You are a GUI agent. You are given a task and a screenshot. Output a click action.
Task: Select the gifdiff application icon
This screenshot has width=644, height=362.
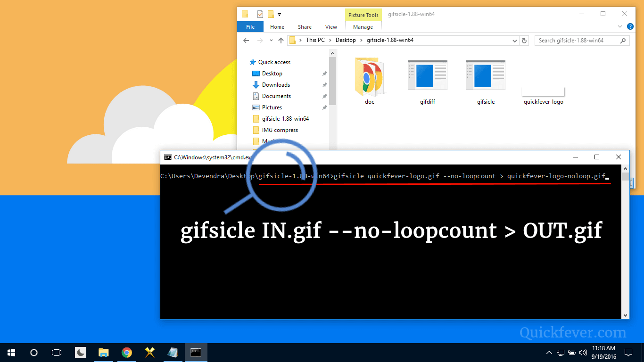point(427,75)
